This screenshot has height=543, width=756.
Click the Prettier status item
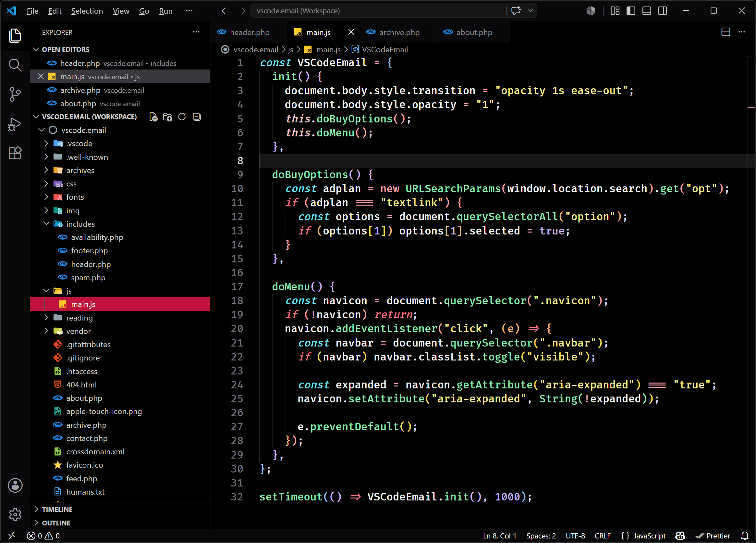tap(713, 536)
